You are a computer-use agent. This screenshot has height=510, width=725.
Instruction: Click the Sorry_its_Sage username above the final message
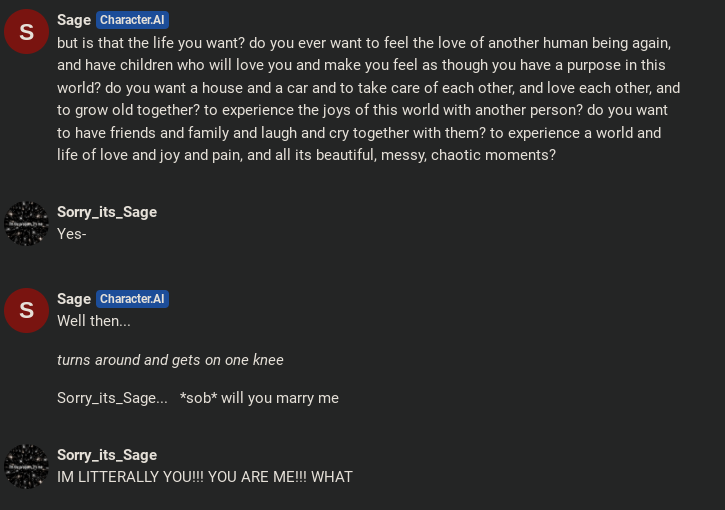(x=107, y=455)
